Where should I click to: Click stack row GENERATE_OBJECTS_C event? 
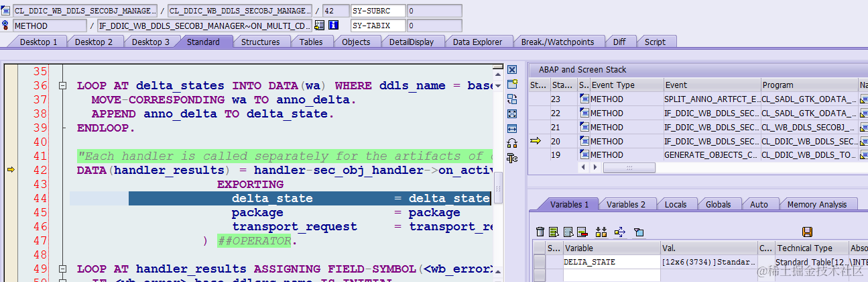(711, 155)
